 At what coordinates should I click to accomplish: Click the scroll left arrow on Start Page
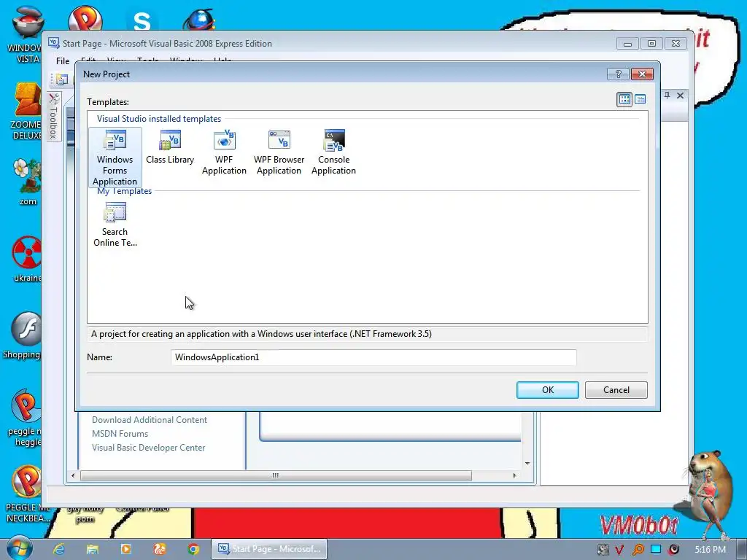pyautogui.click(x=73, y=475)
